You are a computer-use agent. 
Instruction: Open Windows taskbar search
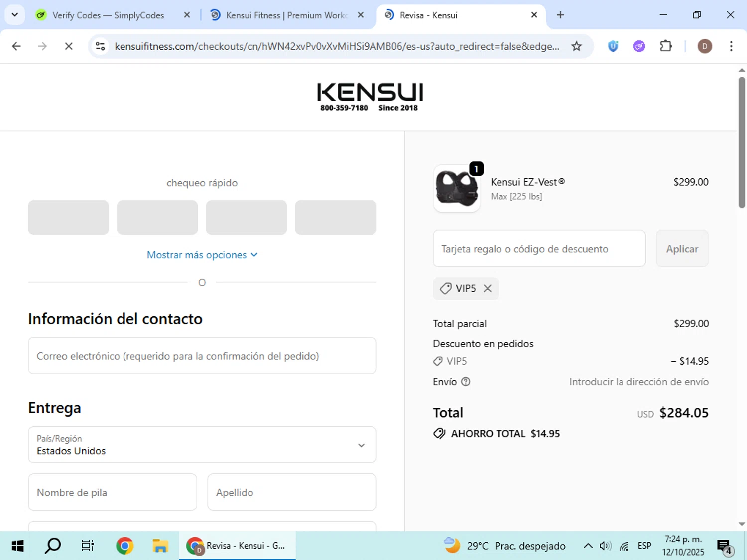click(53, 546)
